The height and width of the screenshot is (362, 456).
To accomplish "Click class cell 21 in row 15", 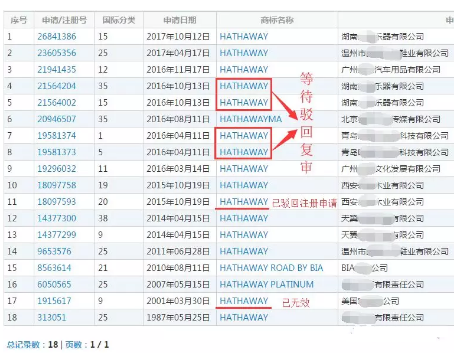I will 103,268.
